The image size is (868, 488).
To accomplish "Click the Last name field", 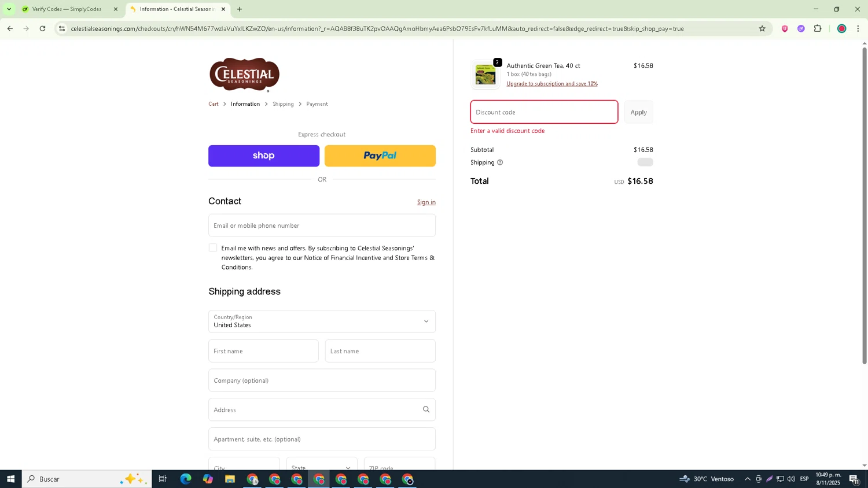I will point(380,351).
